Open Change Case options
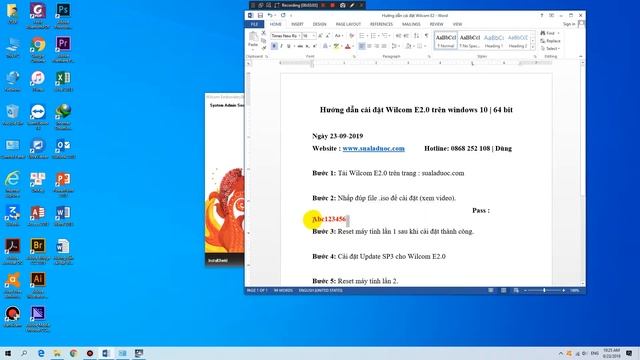This screenshot has height=360, width=640. point(338,36)
